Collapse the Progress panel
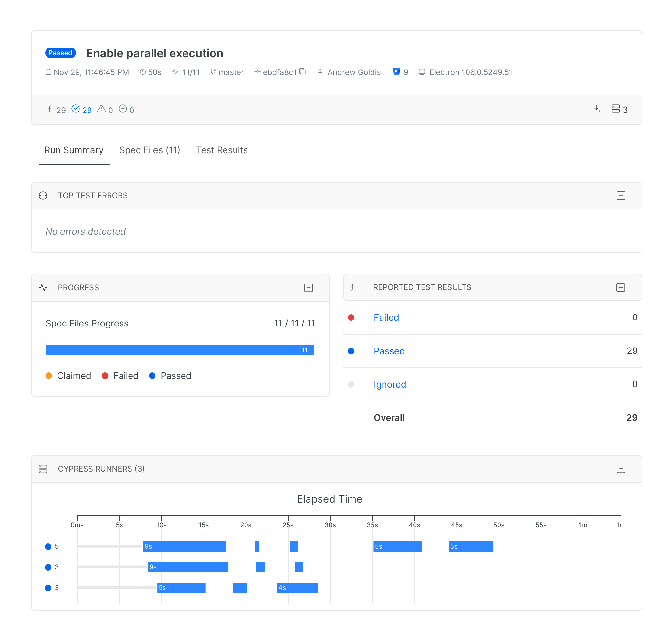The width and height of the screenshot is (672, 642). (x=308, y=287)
